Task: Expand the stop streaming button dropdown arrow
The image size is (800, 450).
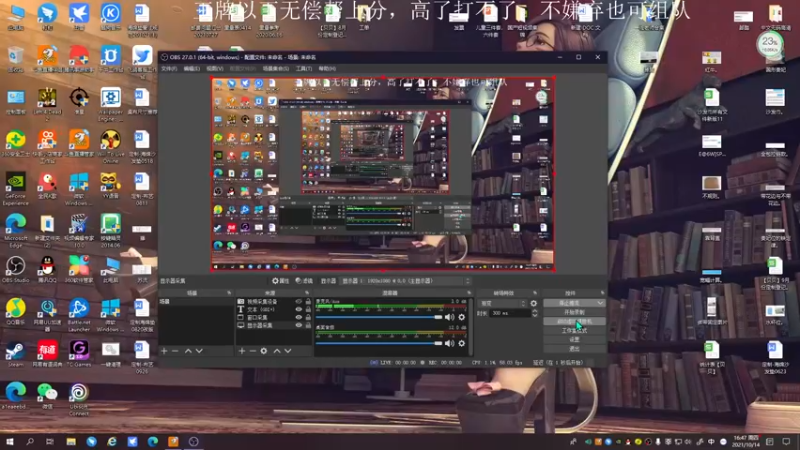Action: pos(600,303)
